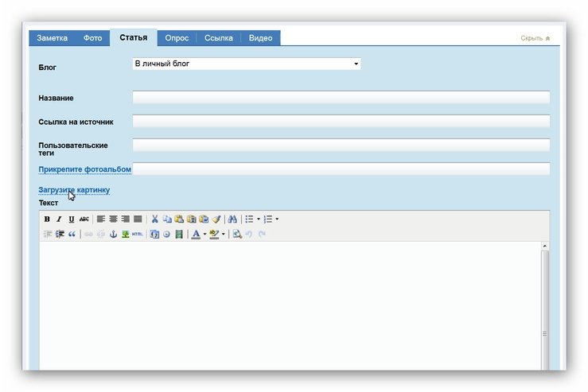Click the Название input field
This screenshot has height=392, width=588.
341,98
